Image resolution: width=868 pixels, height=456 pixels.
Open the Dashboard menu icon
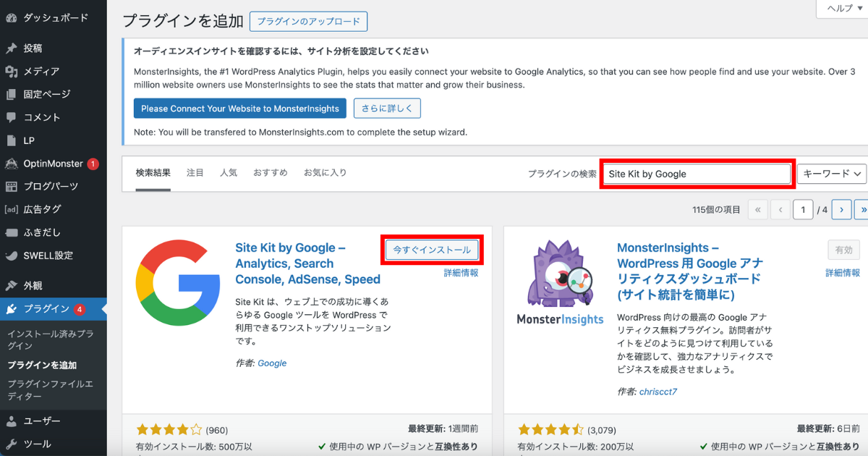tap(12, 17)
